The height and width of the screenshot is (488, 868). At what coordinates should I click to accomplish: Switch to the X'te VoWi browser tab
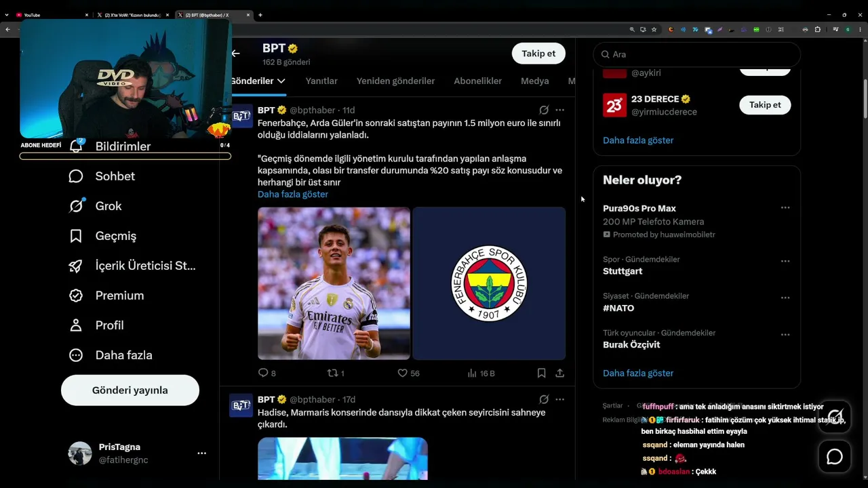click(x=132, y=15)
